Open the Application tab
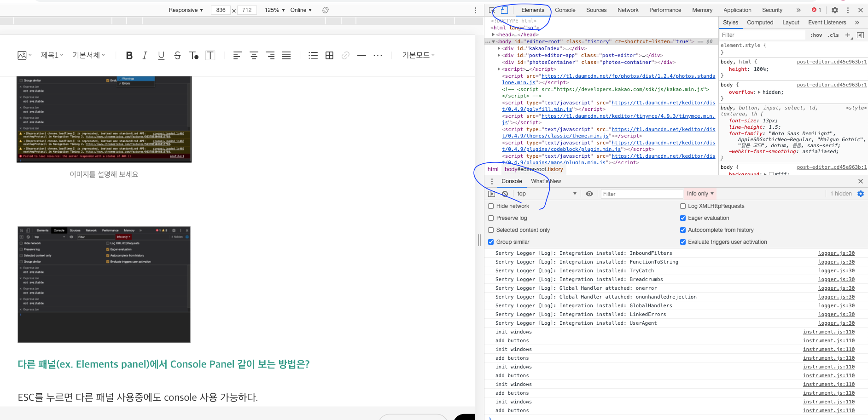The height and width of the screenshot is (420, 868). 737,10
